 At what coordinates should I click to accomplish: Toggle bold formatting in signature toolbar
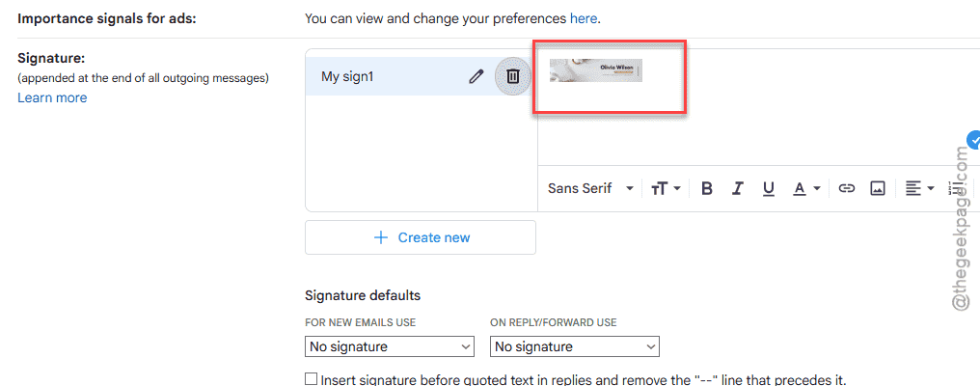(707, 188)
